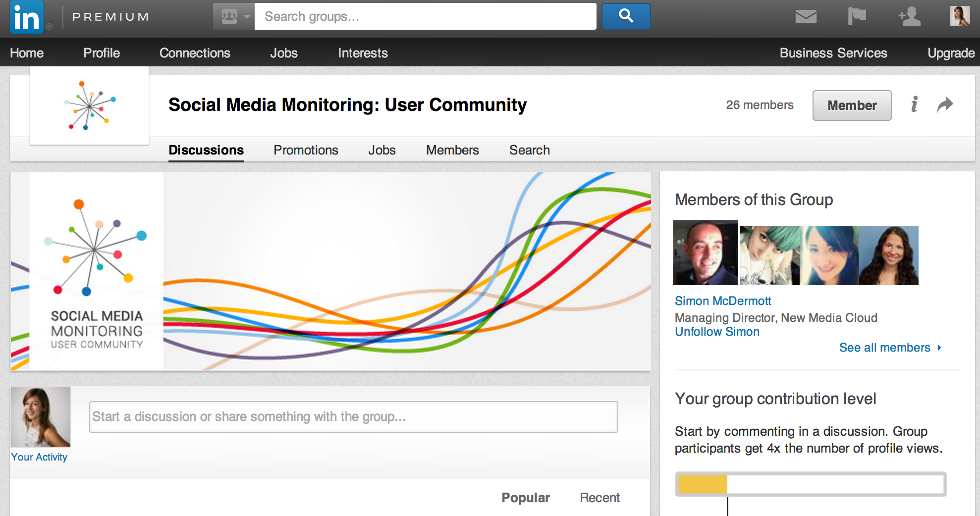Open the messages envelope icon

806,16
